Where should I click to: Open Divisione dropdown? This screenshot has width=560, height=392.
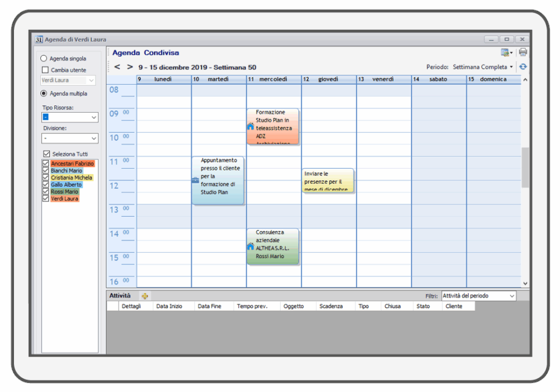coord(70,138)
